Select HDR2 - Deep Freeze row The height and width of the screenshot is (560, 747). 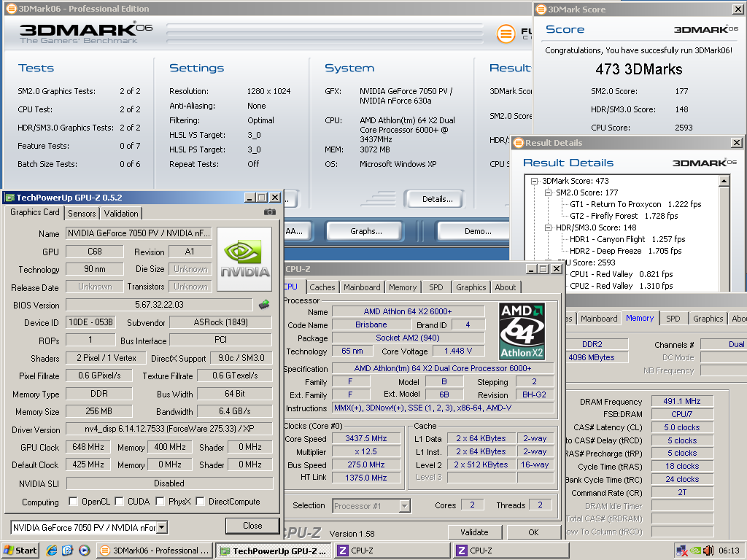pos(625,251)
